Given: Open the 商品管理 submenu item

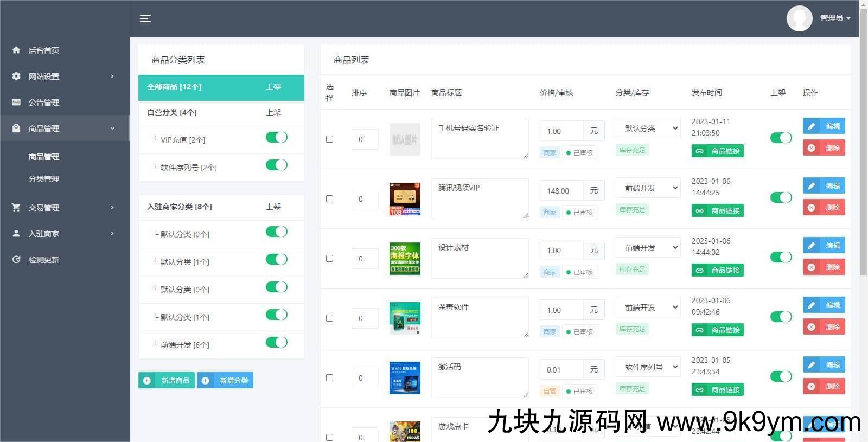Looking at the screenshot, I should (44, 157).
